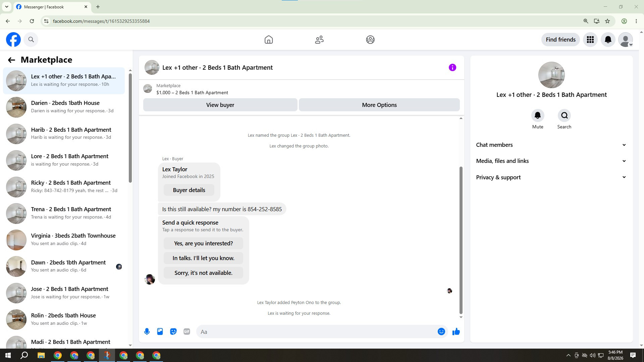Image resolution: width=644 pixels, height=362 pixels.
Task: Attach a photo using the image icon
Action: click(160, 332)
